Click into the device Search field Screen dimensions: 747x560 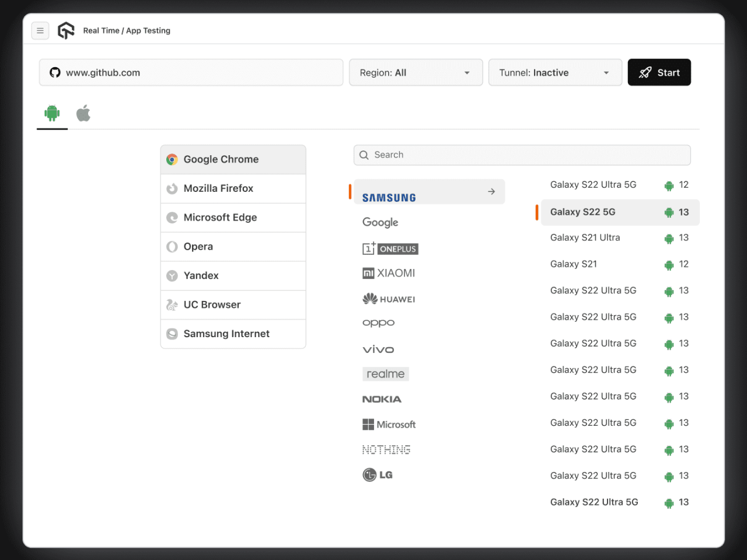522,155
